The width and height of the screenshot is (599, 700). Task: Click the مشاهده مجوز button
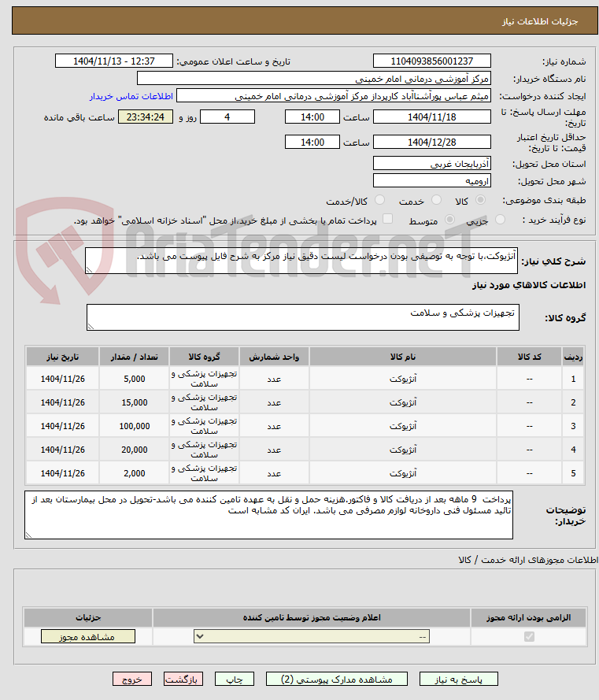(x=88, y=636)
